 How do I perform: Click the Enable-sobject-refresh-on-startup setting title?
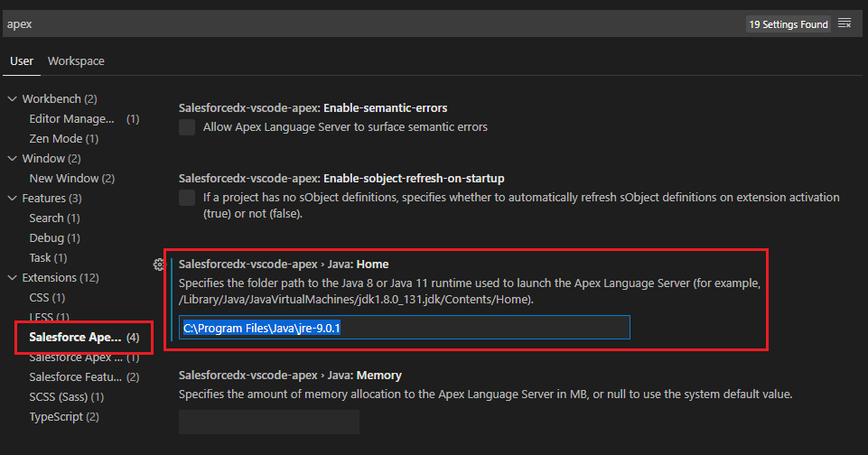click(341, 178)
